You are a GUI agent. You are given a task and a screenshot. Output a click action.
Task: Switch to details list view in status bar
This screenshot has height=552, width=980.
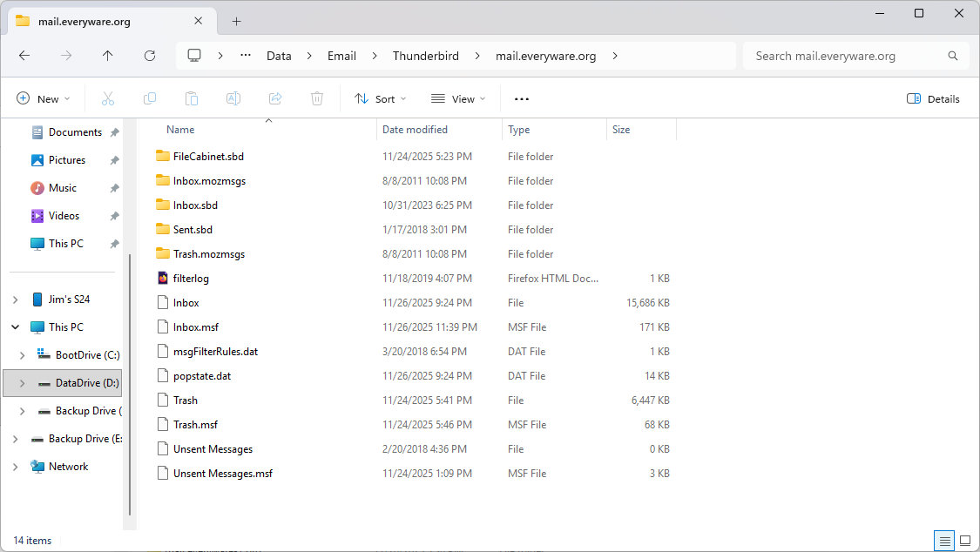(944, 541)
